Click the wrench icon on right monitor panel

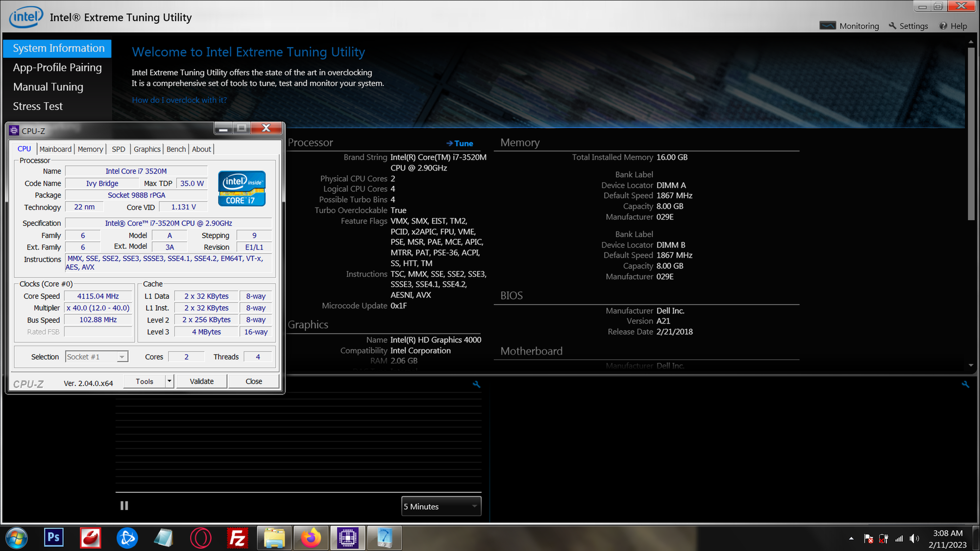[965, 384]
